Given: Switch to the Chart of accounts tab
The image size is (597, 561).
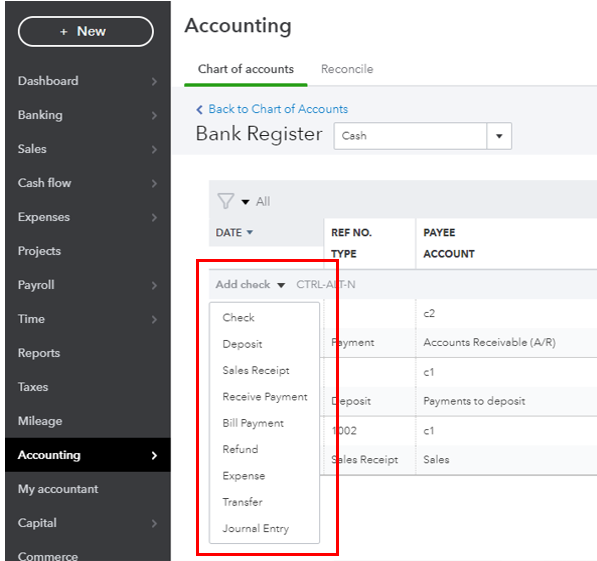Looking at the screenshot, I should [x=246, y=69].
